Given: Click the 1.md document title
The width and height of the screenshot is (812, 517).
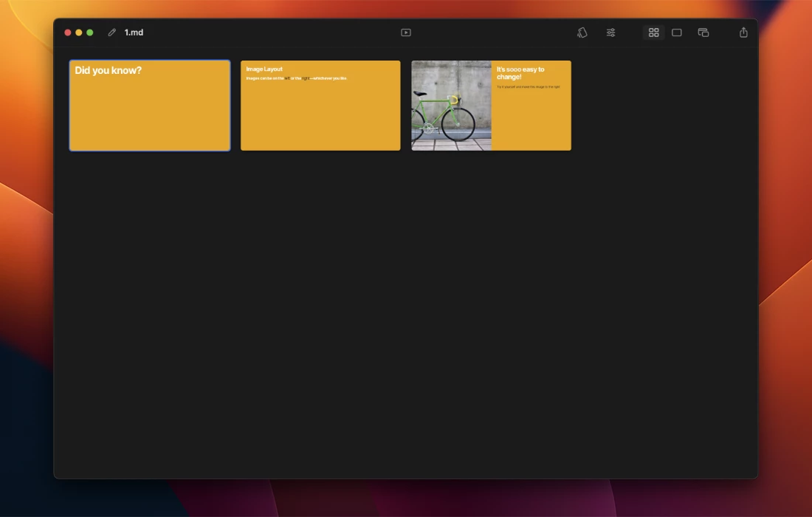Looking at the screenshot, I should pos(134,32).
